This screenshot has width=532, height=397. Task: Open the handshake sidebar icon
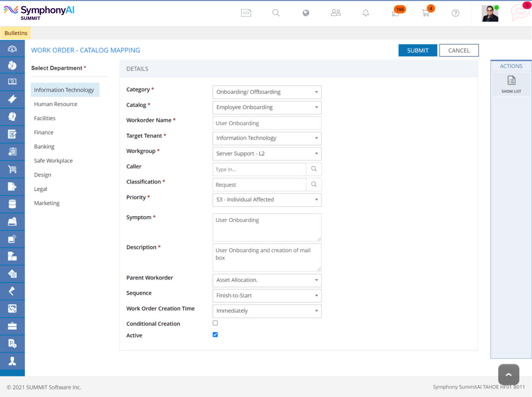click(x=12, y=309)
